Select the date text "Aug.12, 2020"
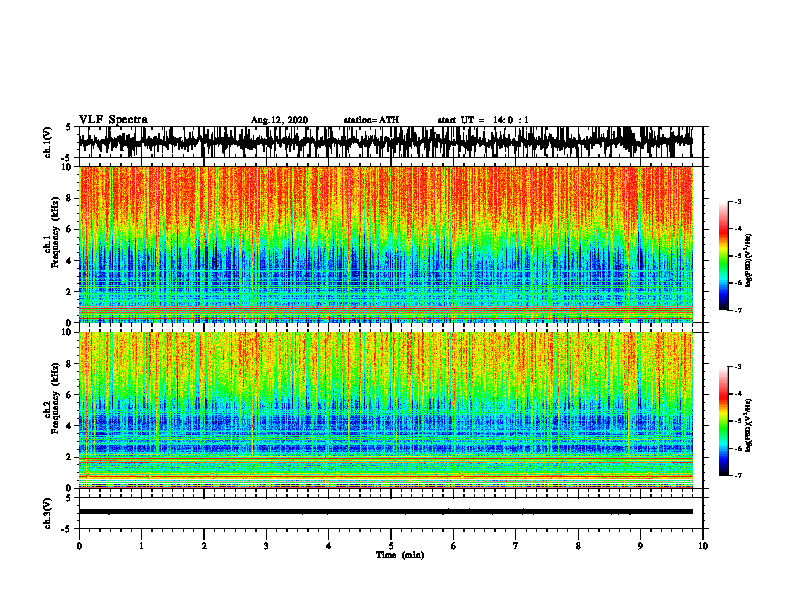 [279, 120]
